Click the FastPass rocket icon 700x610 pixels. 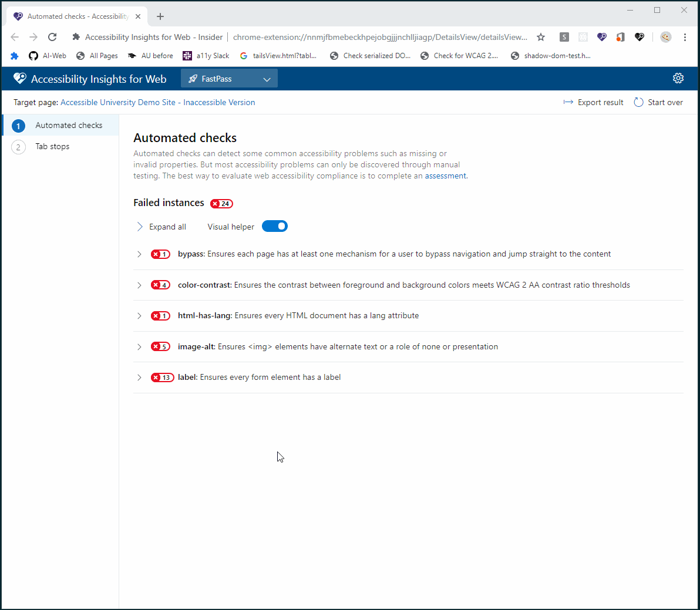point(193,79)
